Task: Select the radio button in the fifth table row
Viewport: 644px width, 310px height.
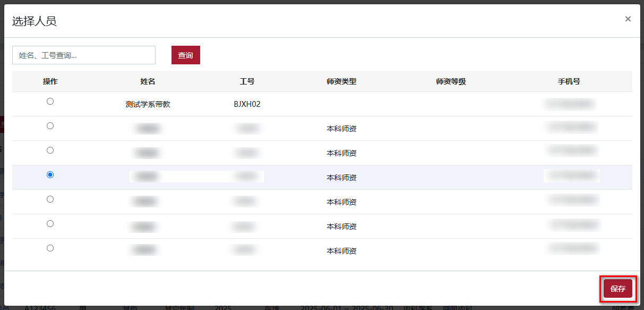Action: click(x=50, y=199)
